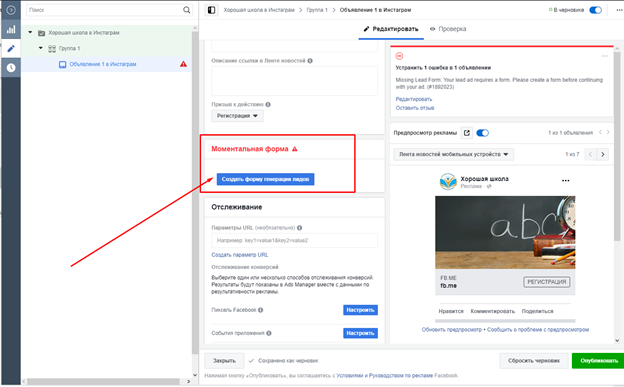This screenshot has height=387, width=624.
Task: Click Настроить button for Пиксель Facebook
Action: 360,310
